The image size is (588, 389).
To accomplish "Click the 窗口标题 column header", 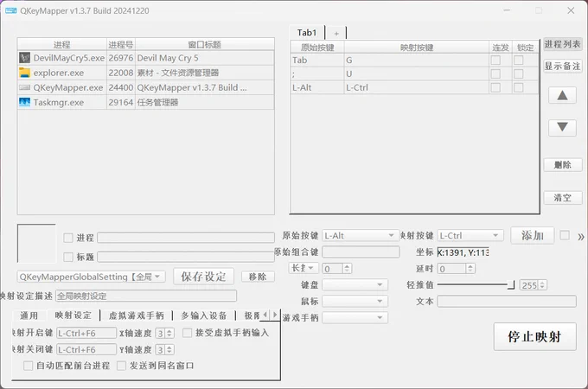I will click(204, 45).
